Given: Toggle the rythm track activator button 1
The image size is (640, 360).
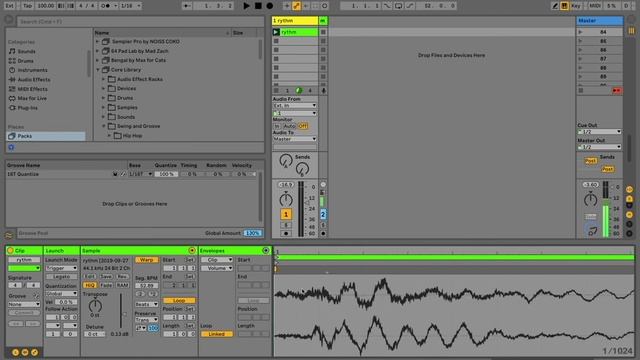Looking at the screenshot, I should [x=286, y=214].
